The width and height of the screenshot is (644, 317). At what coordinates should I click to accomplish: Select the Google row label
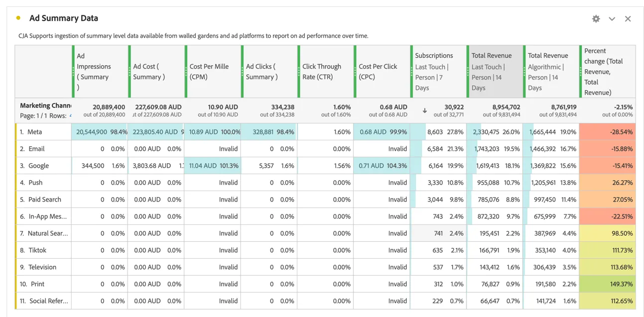pos(38,166)
